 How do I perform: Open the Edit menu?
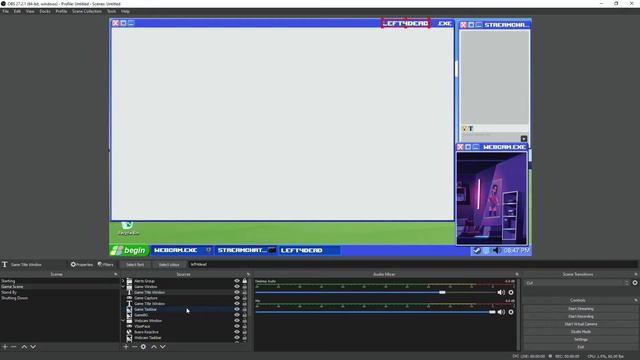pos(17,11)
